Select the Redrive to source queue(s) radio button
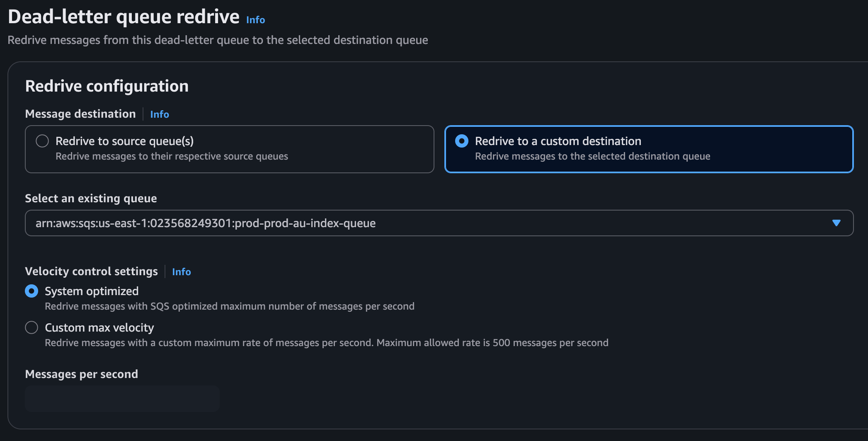The image size is (868, 441). [42, 141]
